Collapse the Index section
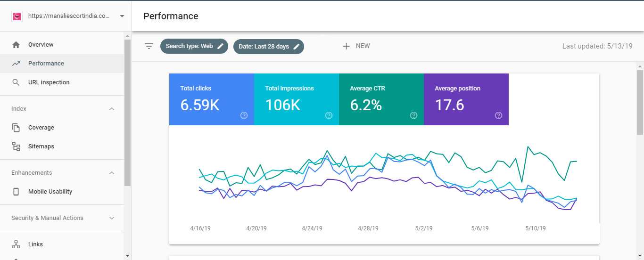The image size is (644, 260). coord(112,109)
